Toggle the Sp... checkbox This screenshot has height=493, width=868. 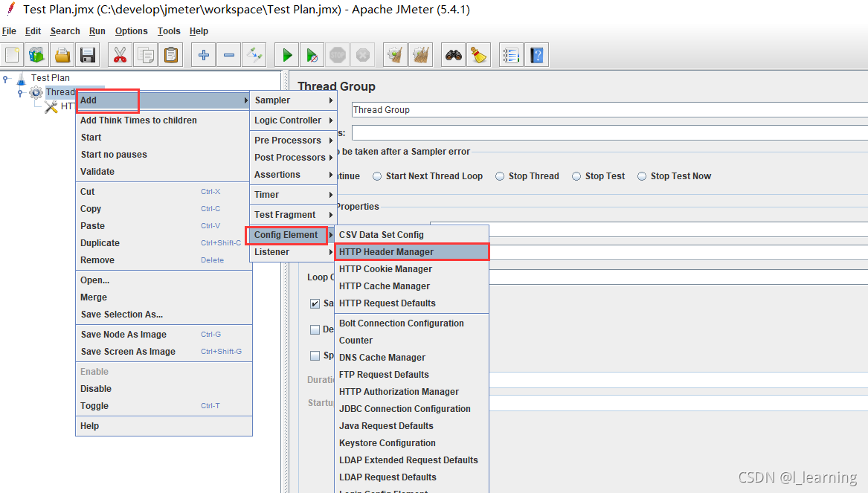[x=315, y=355]
